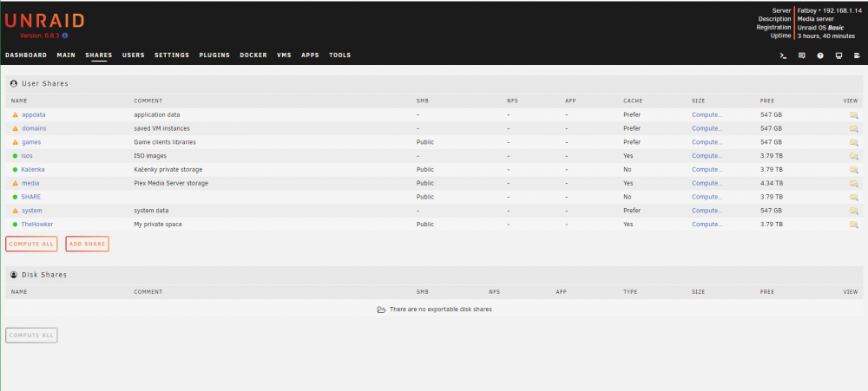This screenshot has width=868, height=391.
Task: Open the VMs tab
Action: click(284, 55)
